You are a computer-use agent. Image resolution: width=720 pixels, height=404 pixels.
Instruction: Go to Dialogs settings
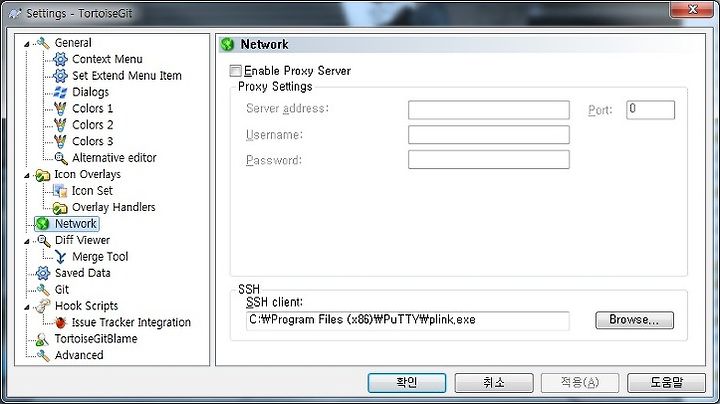(90, 92)
